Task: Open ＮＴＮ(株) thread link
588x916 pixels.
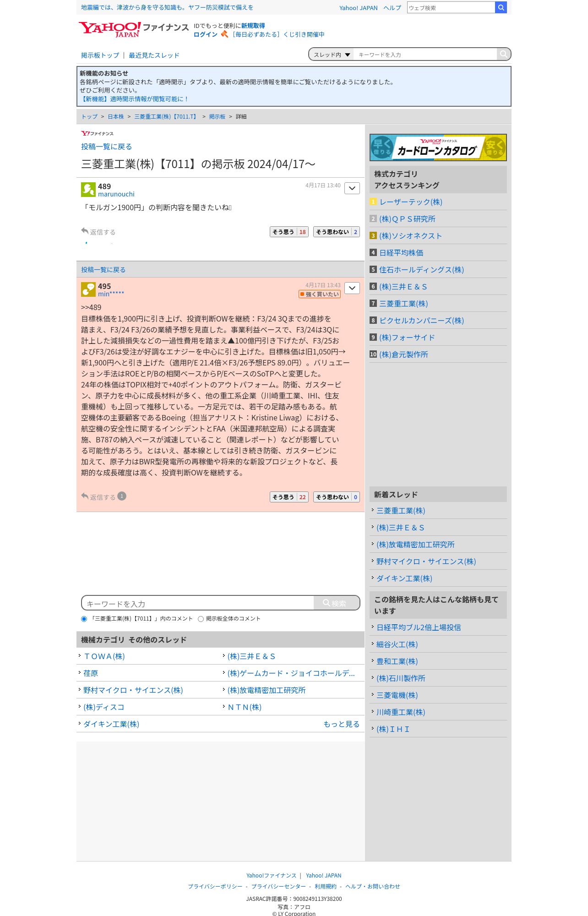Action: tap(245, 707)
